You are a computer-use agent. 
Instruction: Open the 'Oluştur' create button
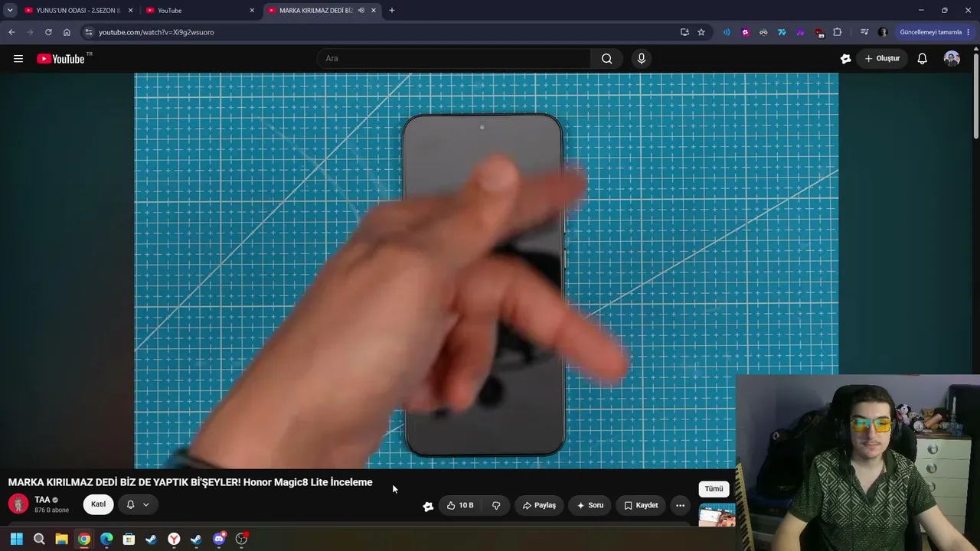tap(883, 59)
